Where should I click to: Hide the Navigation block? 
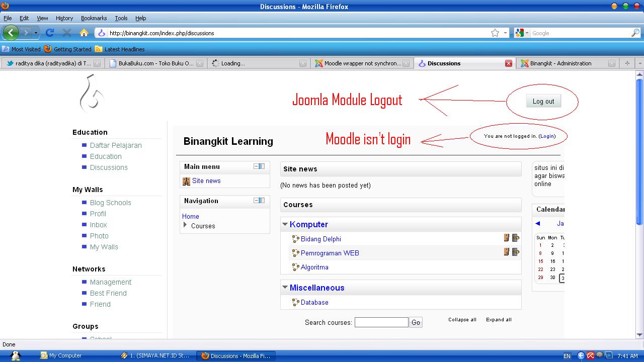tap(256, 201)
